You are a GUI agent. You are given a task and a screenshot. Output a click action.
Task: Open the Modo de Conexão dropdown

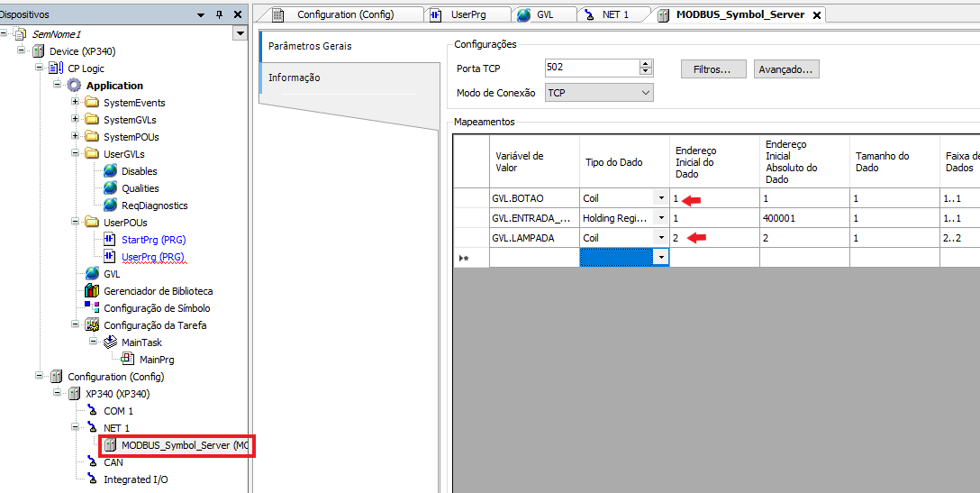pos(645,93)
